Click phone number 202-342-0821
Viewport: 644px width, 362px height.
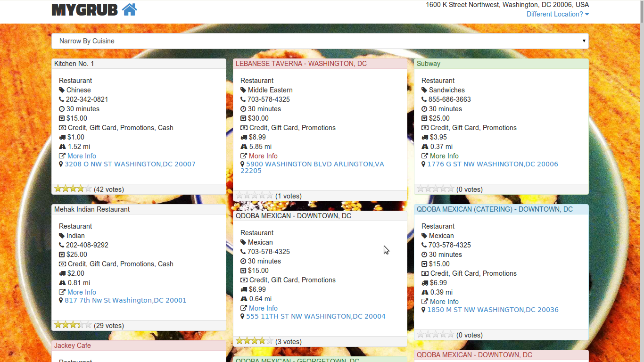[x=87, y=99]
